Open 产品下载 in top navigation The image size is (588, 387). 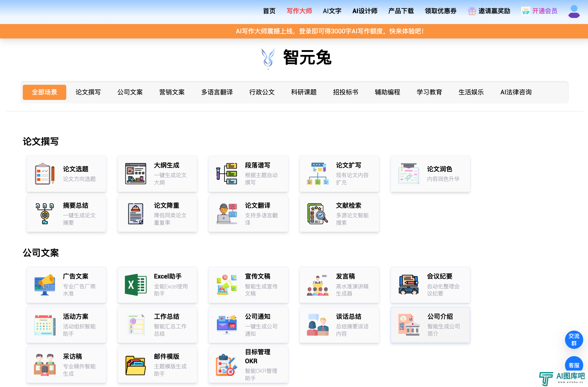coord(401,11)
